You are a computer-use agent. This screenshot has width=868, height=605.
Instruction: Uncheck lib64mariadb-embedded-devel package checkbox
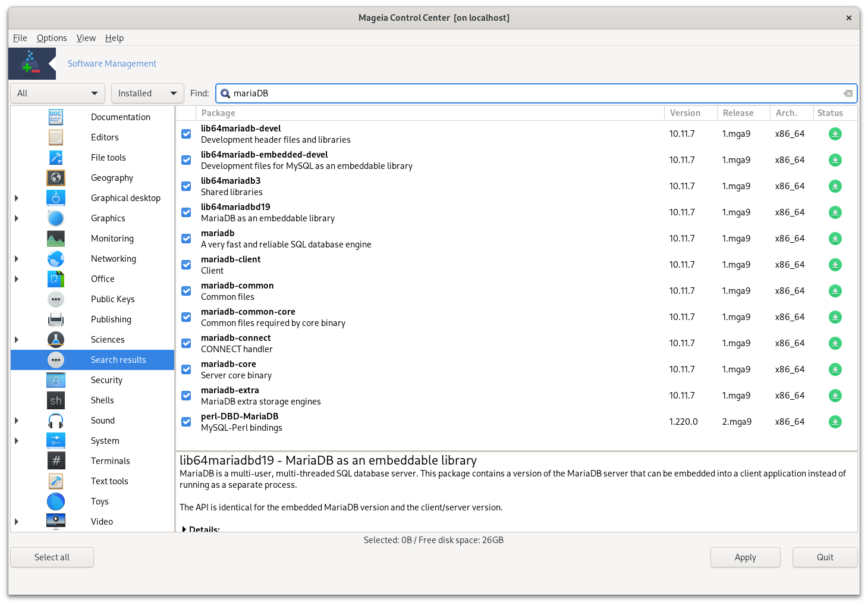click(186, 160)
